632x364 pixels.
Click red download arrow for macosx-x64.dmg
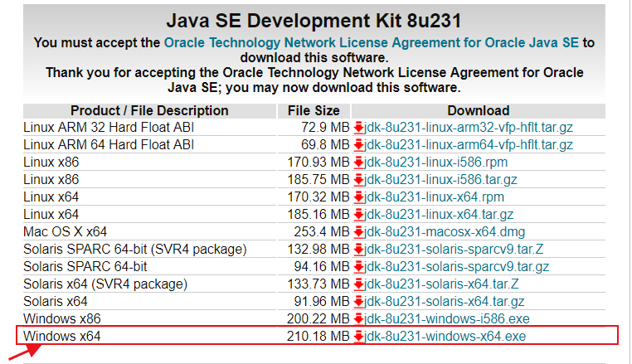click(358, 233)
